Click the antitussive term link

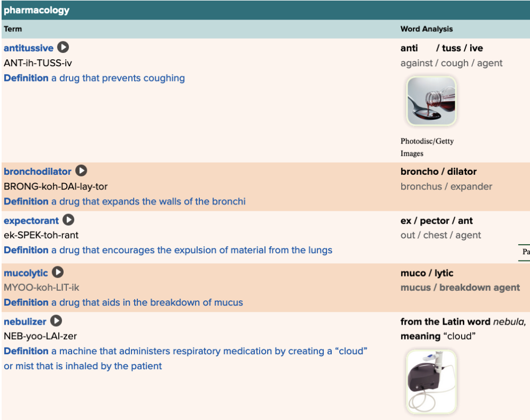pos(29,48)
